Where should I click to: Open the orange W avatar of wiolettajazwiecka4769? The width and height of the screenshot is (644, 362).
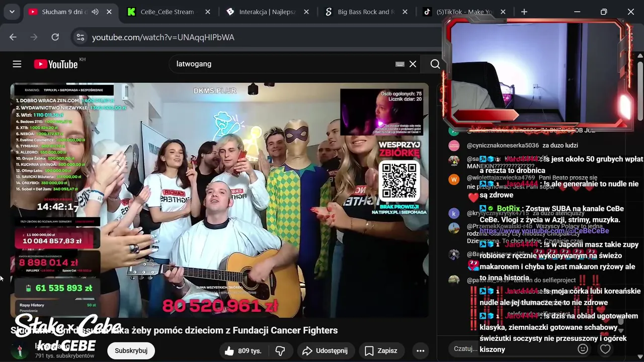pos(454,179)
